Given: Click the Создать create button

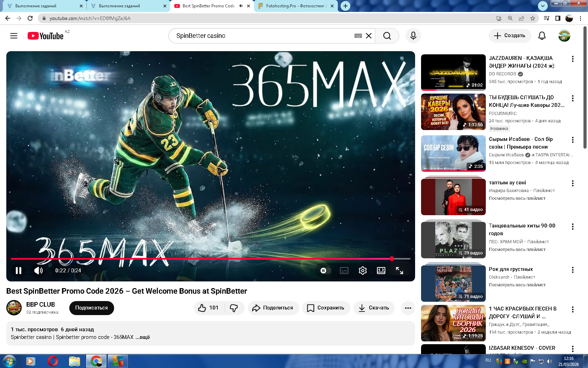Looking at the screenshot, I should pyautogui.click(x=510, y=36).
